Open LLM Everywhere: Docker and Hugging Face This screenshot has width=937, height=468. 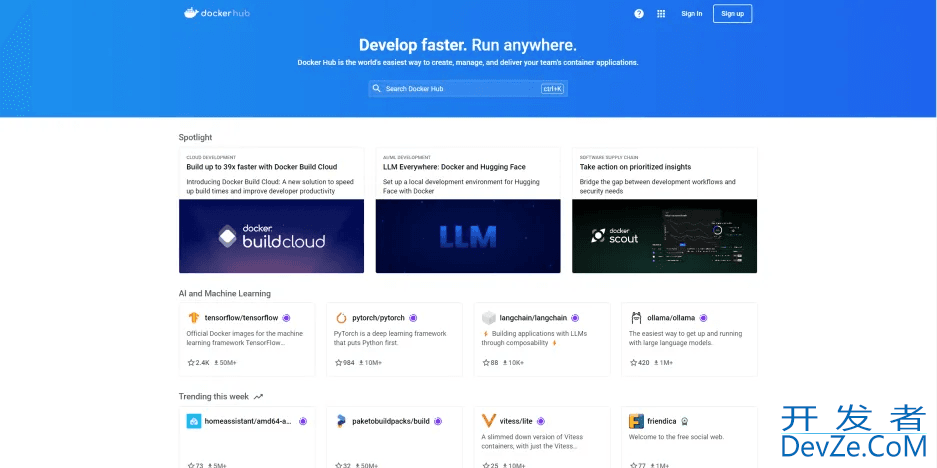(454, 167)
